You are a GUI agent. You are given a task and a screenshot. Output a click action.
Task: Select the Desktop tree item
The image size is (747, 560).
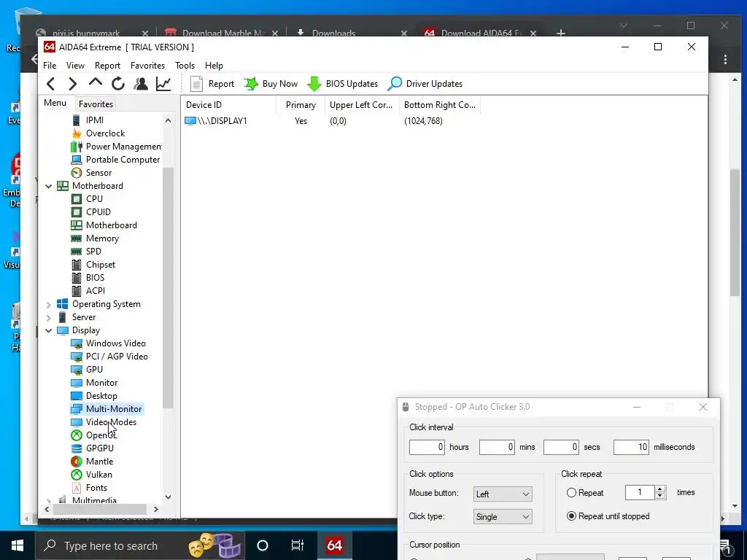pyautogui.click(x=94, y=395)
